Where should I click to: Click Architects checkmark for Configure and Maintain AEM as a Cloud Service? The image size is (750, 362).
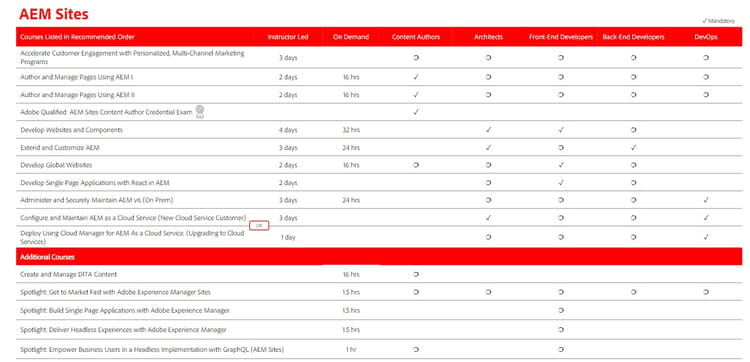(488, 218)
